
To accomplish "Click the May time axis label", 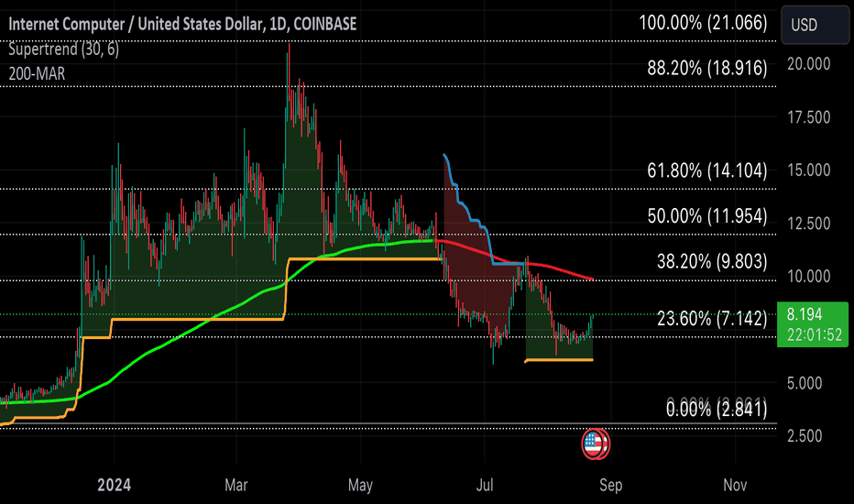I will pos(360,485).
